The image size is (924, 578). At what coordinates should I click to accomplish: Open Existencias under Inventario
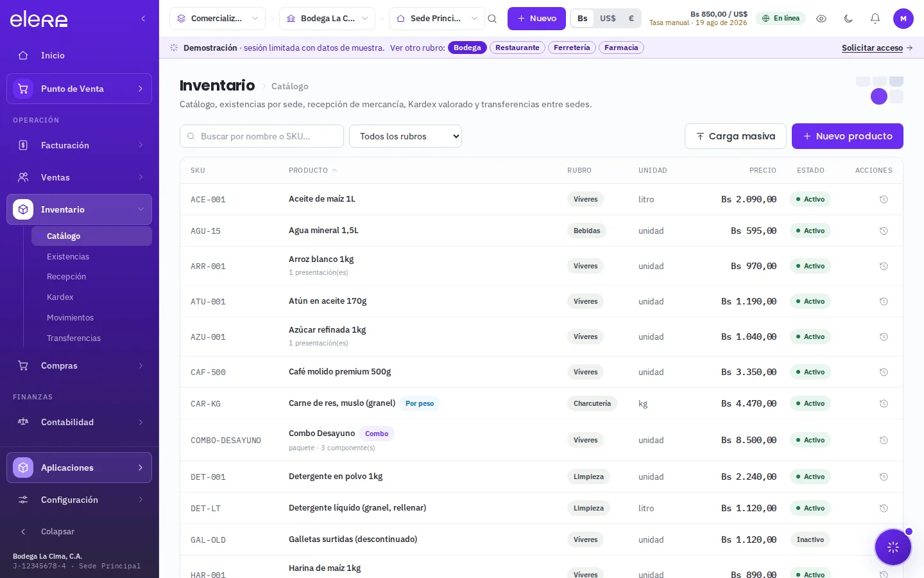[92, 256]
